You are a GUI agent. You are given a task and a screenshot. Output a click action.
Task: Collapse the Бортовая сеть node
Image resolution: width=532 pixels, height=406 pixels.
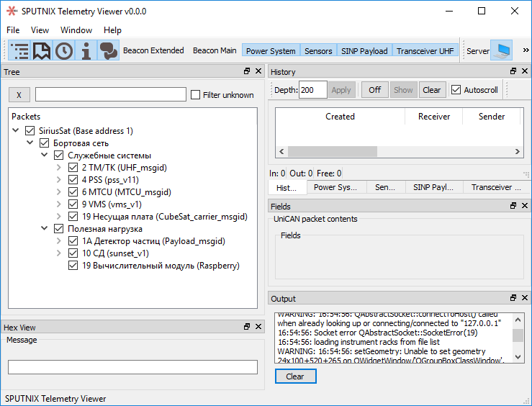30,143
